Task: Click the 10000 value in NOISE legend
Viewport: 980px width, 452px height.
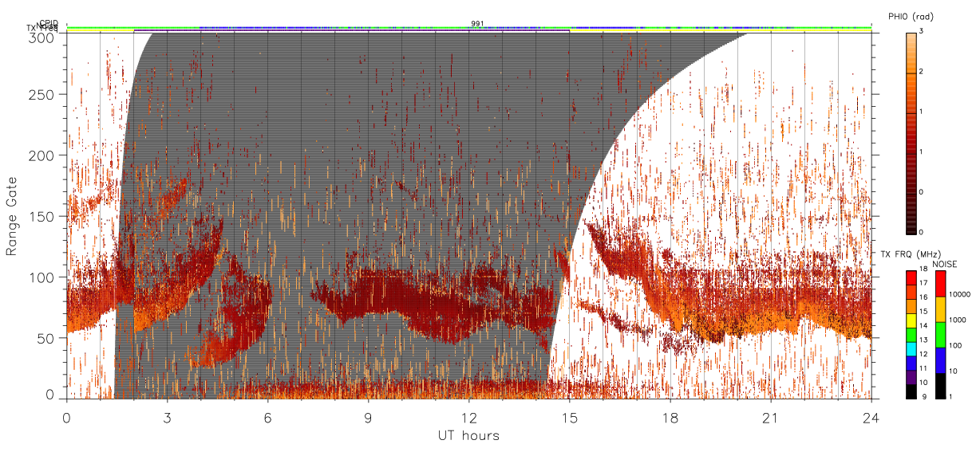Action: pos(960,295)
